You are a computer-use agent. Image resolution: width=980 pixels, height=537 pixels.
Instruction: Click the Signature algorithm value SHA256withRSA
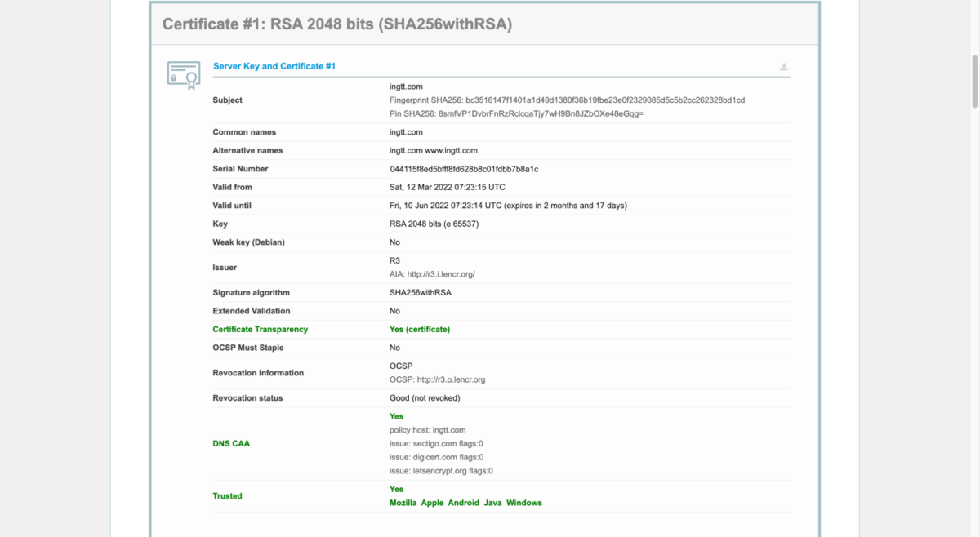tap(421, 292)
